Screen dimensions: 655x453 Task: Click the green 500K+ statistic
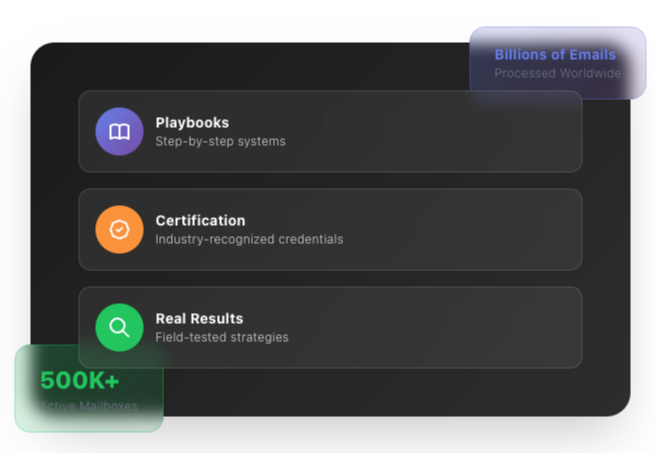[80, 381]
